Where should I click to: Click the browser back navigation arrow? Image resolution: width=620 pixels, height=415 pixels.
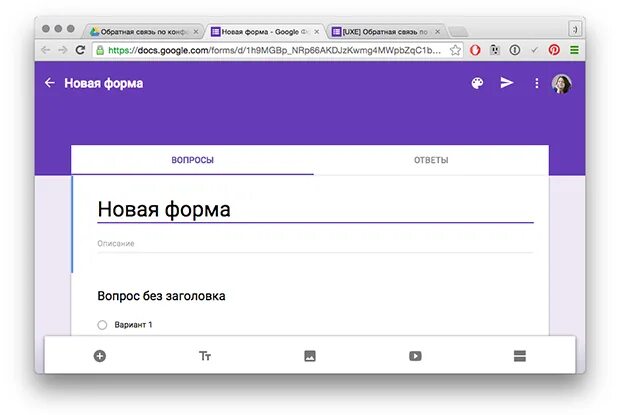[46, 50]
